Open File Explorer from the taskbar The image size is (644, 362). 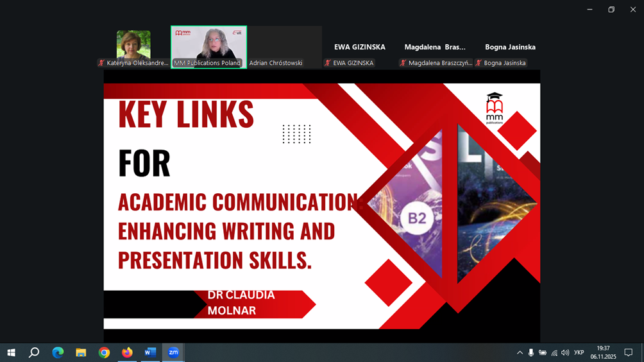pos(81,352)
